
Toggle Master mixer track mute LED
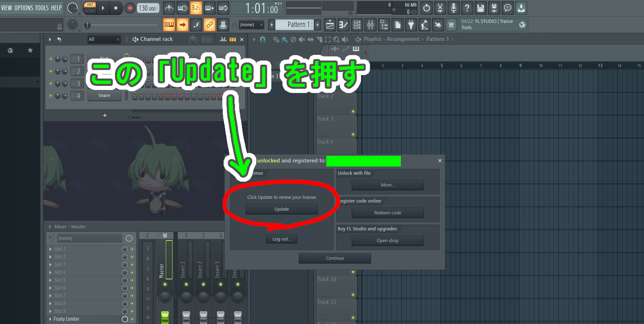165,284
